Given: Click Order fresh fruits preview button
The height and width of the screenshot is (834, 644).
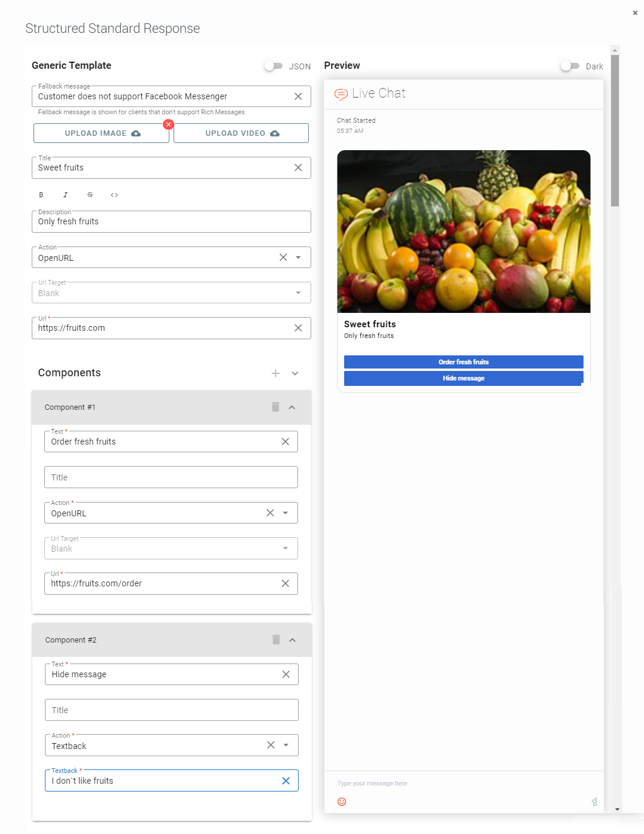Looking at the screenshot, I should click(x=463, y=362).
